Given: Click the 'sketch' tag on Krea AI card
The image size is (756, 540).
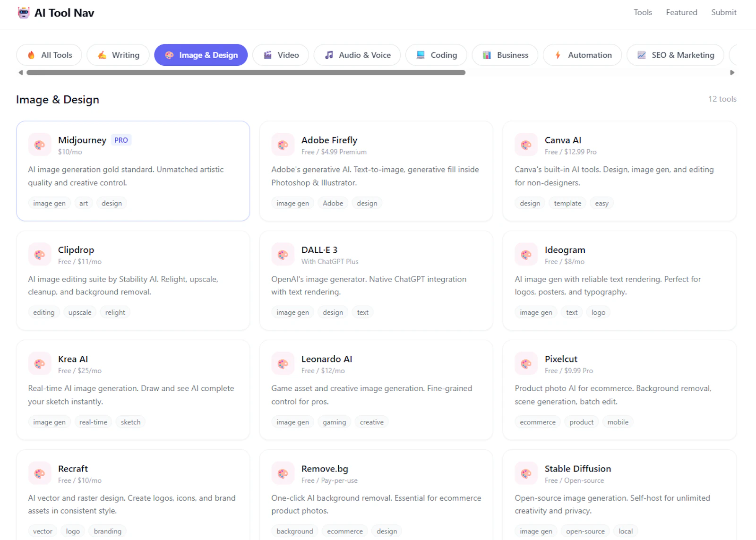Looking at the screenshot, I should [130, 422].
